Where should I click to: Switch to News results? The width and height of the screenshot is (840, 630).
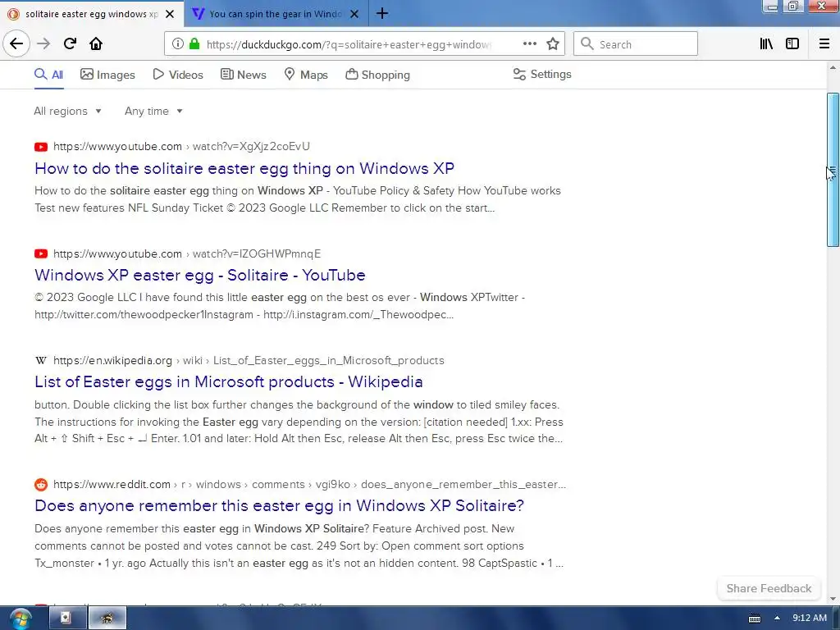pyautogui.click(x=243, y=75)
